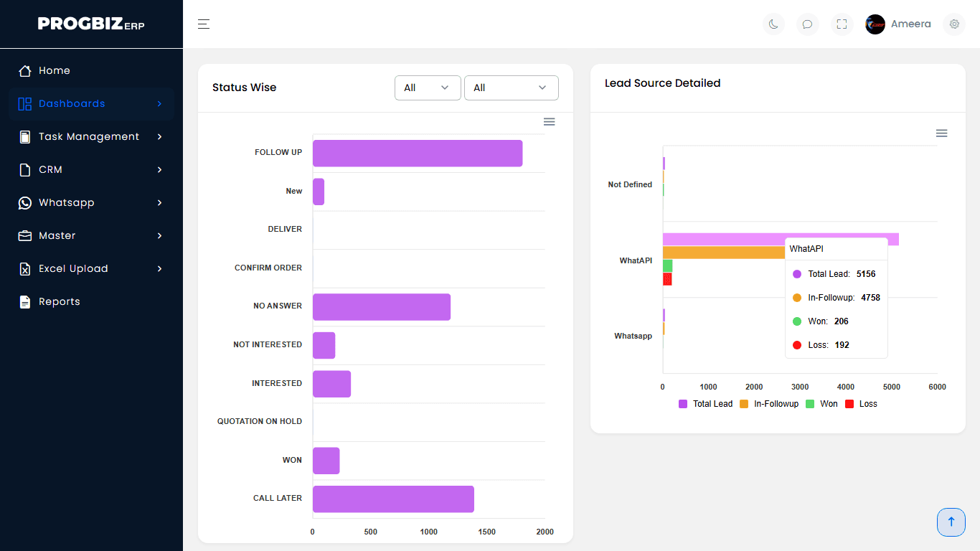Click the NO ANSWER bar in Status Wise
Image resolution: width=980 pixels, height=551 pixels.
coord(382,306)
